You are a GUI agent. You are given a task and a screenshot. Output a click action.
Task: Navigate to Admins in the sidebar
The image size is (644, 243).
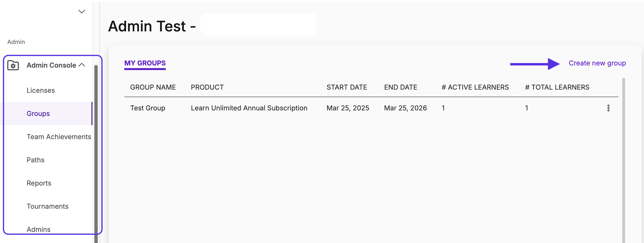point(38,229)
